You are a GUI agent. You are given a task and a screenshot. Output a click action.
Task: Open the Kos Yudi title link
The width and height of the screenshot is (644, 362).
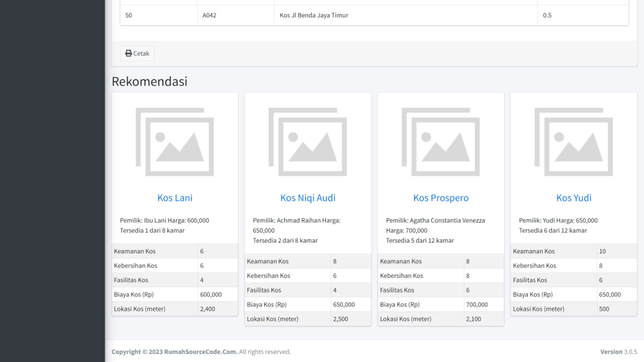coord(573,197)
